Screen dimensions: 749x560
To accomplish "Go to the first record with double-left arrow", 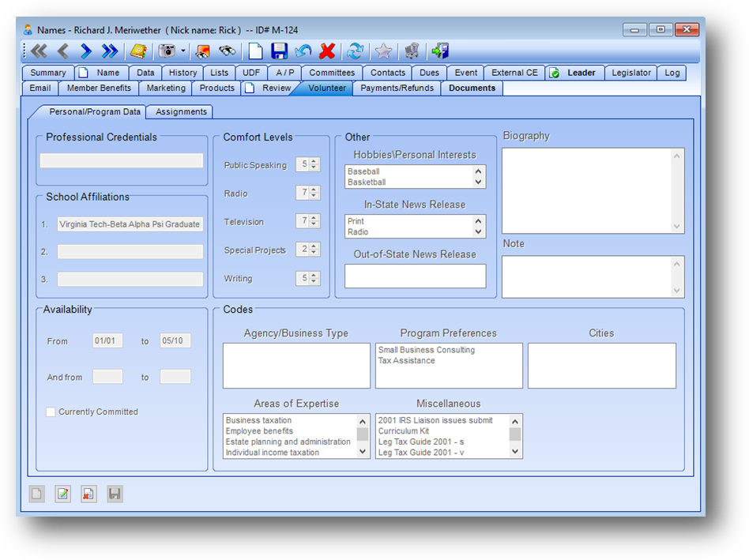I will pyautogui.click(x=39, y=51).
